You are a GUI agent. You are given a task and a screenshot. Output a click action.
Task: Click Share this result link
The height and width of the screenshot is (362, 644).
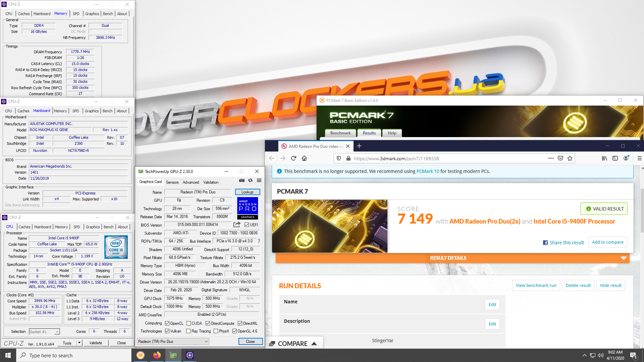[563, 243]
